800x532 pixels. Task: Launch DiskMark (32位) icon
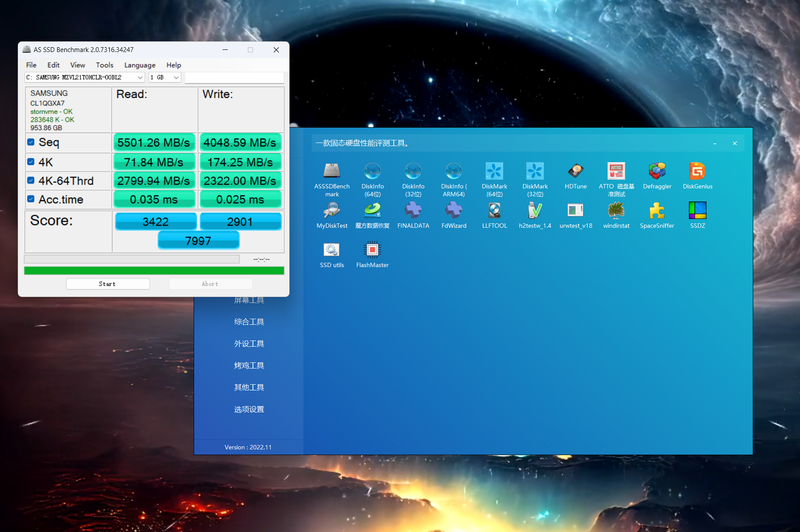(x=535, y=171)
